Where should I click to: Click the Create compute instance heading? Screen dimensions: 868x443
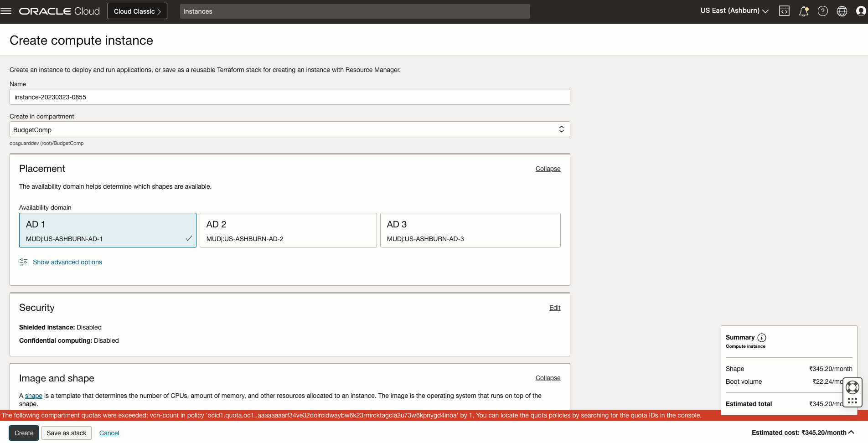click(x=81, y=40)
